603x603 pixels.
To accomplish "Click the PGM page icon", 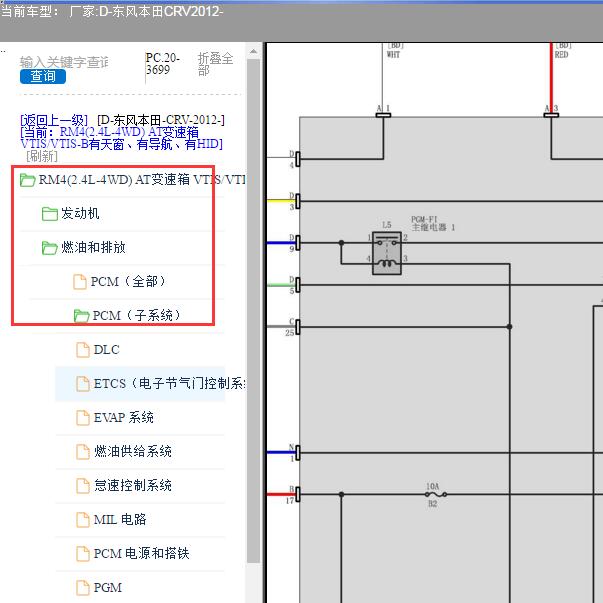I will [x=83, y=587].
